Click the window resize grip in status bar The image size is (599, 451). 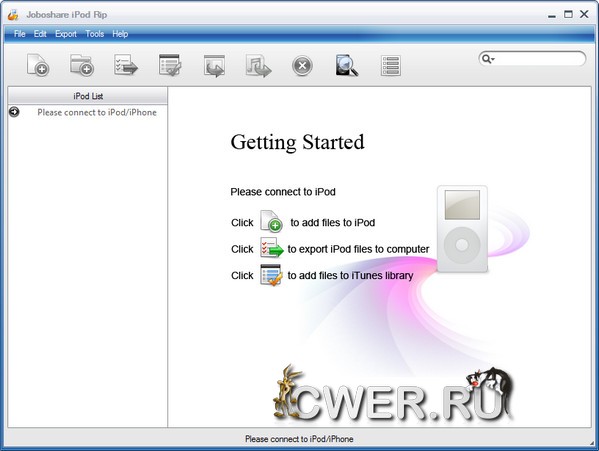click(592, 443)
